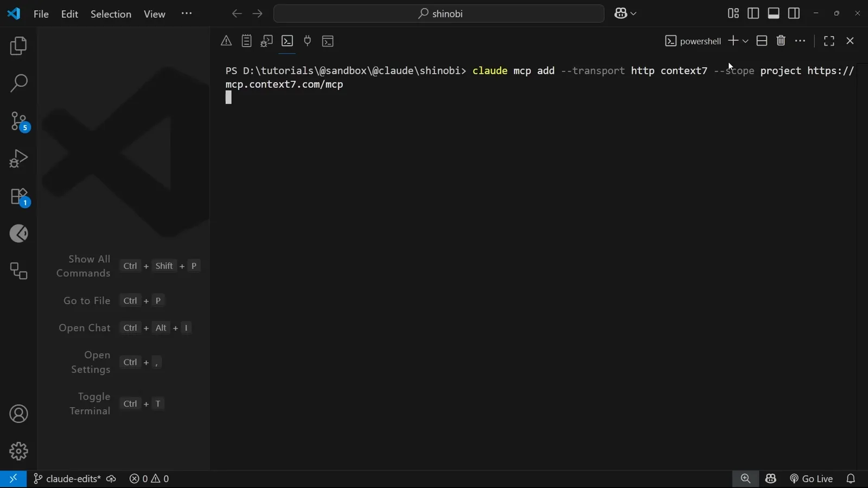Click the pie-shaped extension icon in activity bar
This screenshot has height=488, width=868.
click(18, 234)
